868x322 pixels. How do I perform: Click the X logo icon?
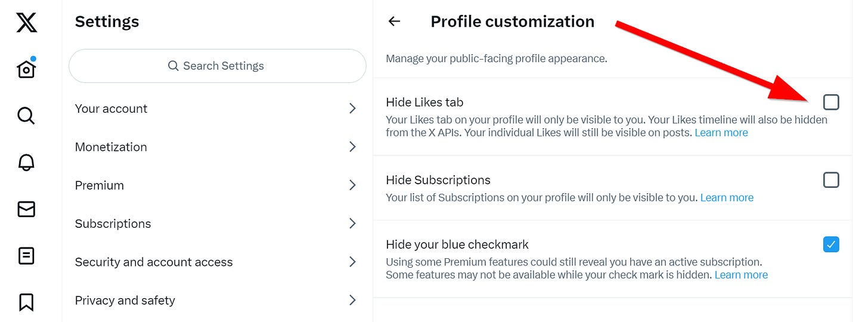pos(26,23)
